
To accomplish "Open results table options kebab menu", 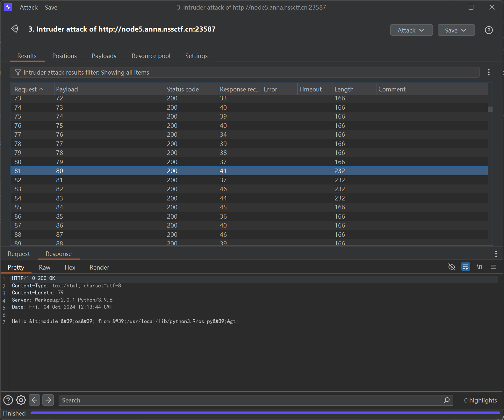I will pyautogui.click(x=489, y=72).
